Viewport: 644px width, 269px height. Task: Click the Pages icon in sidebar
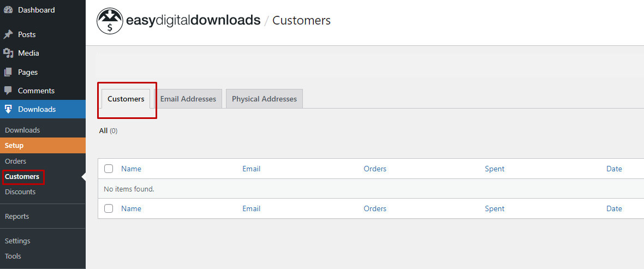(8, 72)
